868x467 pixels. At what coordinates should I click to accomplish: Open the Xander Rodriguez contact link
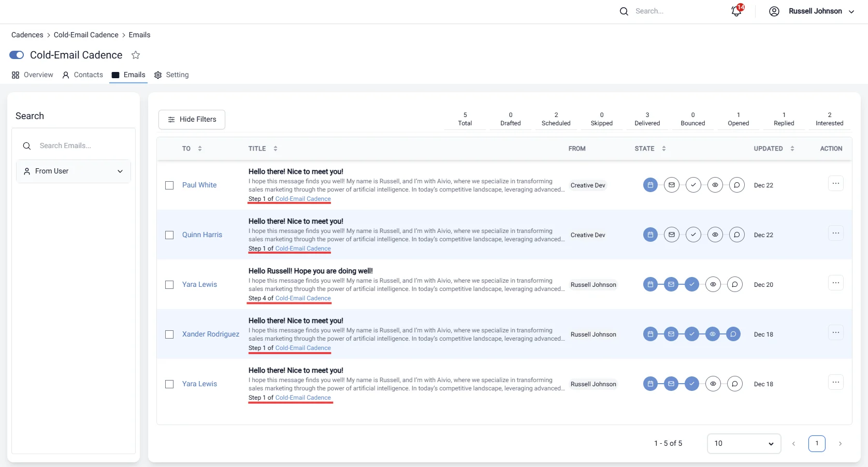click(x=211, y=334)
